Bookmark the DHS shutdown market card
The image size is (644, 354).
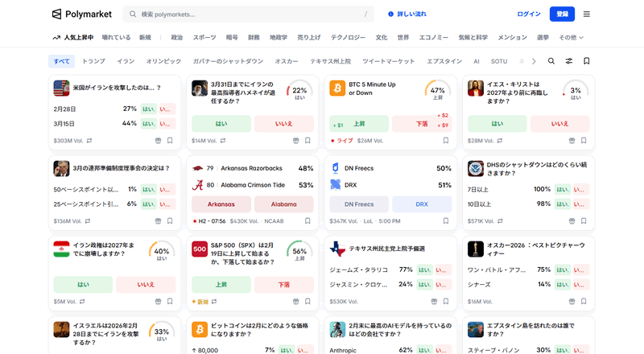coord(584,221)
